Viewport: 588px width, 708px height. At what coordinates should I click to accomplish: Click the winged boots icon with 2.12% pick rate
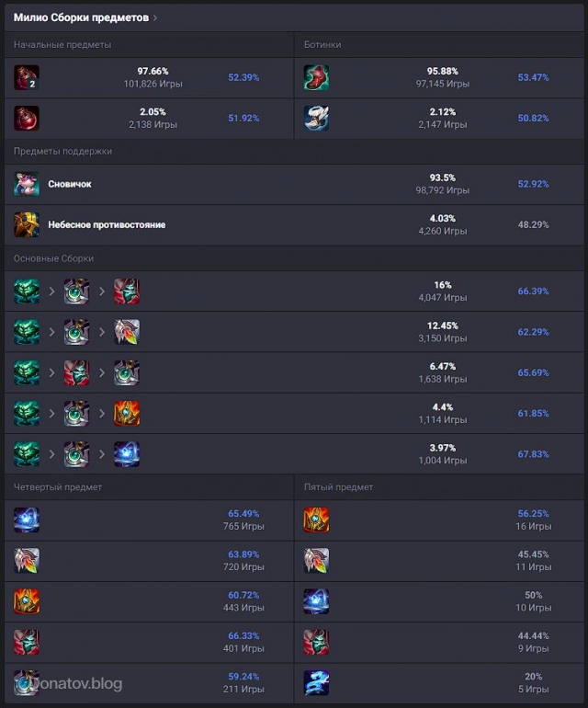[x=317, y=118]
